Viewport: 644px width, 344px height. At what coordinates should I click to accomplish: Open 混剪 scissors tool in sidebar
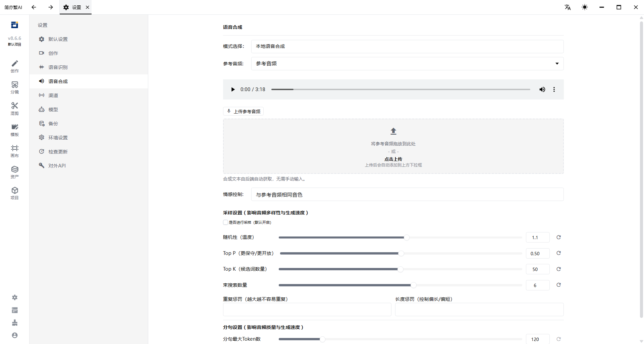14,109
